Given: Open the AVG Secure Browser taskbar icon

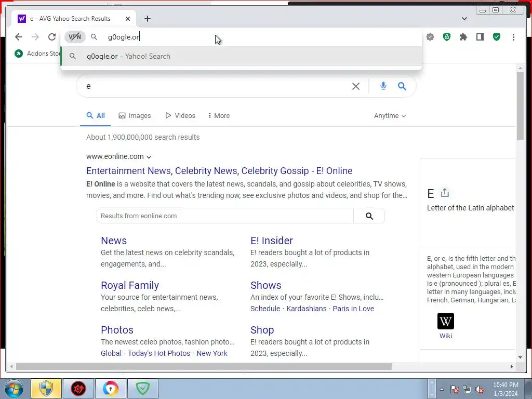Looking at the screenshot, I should [x=111, y=389].
